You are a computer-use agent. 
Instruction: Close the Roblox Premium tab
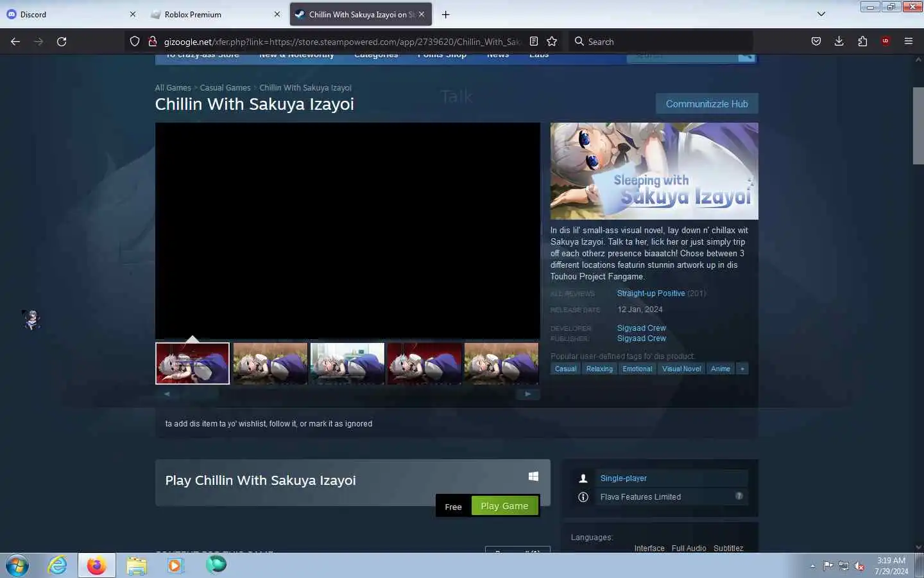[x=277, y=14]
